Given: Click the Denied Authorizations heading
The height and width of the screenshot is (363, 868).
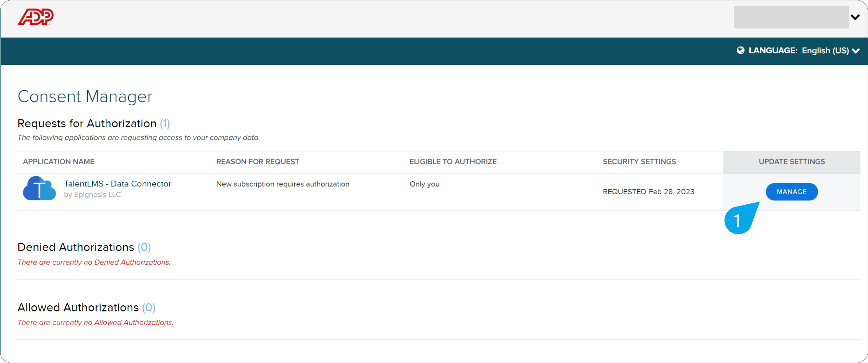Looking at the screenshot, I should click(84, 247).
